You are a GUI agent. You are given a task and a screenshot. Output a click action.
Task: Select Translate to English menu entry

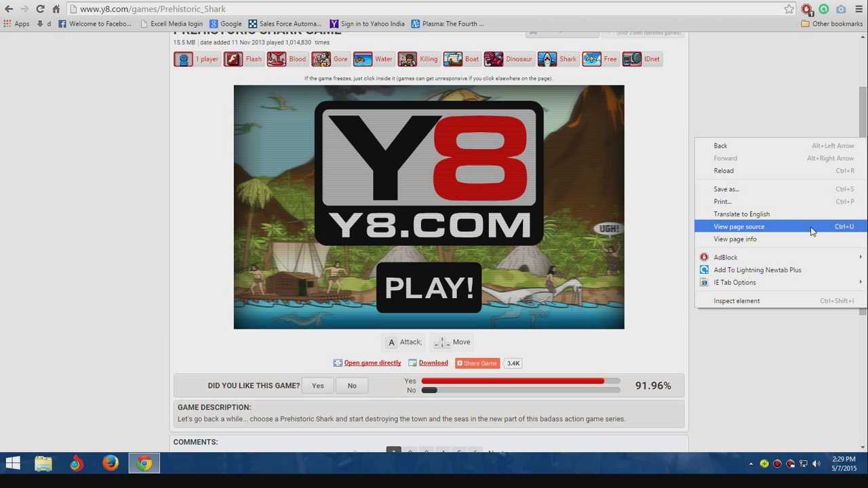pyautogui.click(x=781, y=214)
